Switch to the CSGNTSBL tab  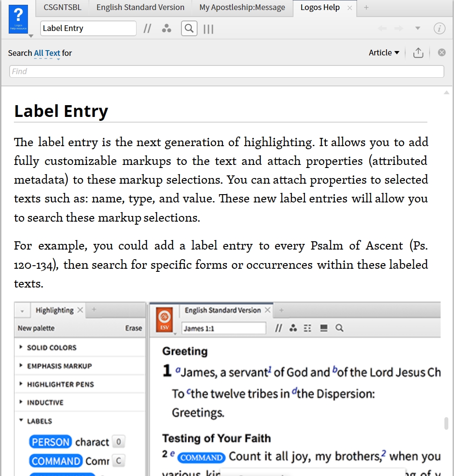click(62, 7)
